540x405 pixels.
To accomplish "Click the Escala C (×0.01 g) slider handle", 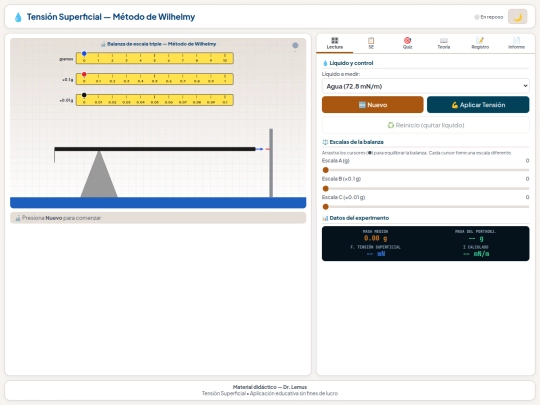I will tap(325, 207).
